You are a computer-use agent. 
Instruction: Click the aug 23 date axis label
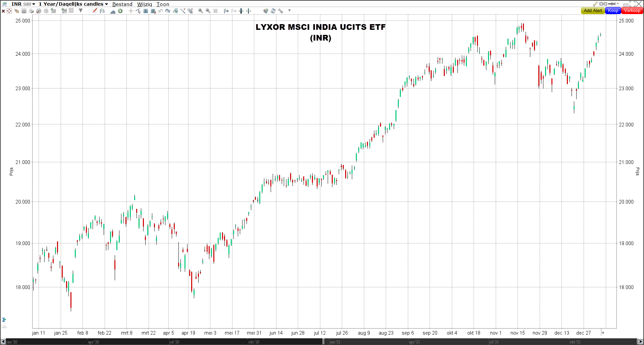coord(386,333)
